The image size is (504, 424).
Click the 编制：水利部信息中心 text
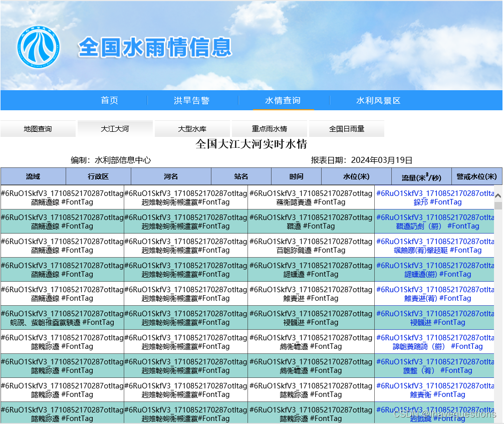point(111,160)
